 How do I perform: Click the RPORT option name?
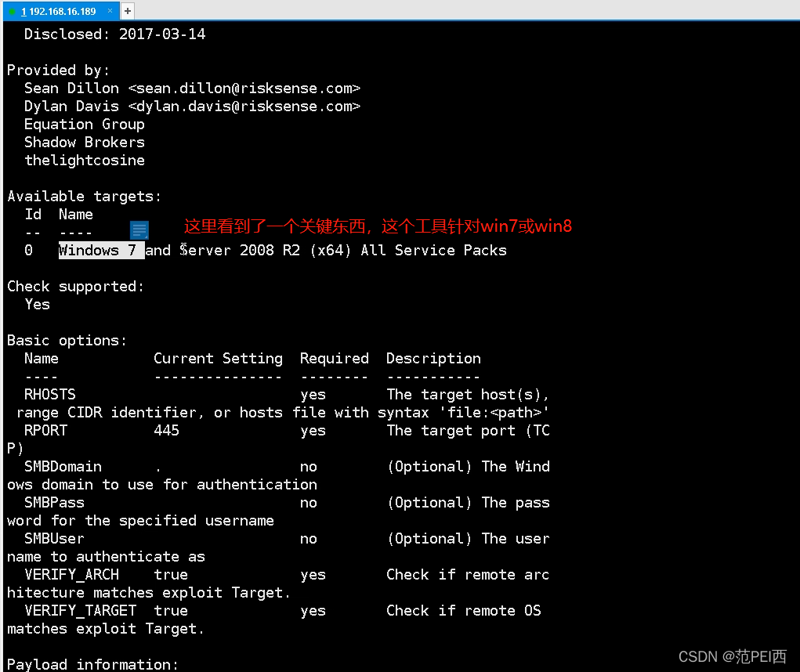click(45, 430)
